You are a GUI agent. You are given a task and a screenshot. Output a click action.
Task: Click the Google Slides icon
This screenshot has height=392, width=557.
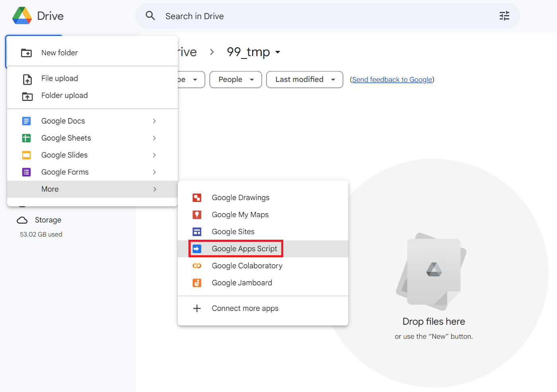click(x=26, y=155)
